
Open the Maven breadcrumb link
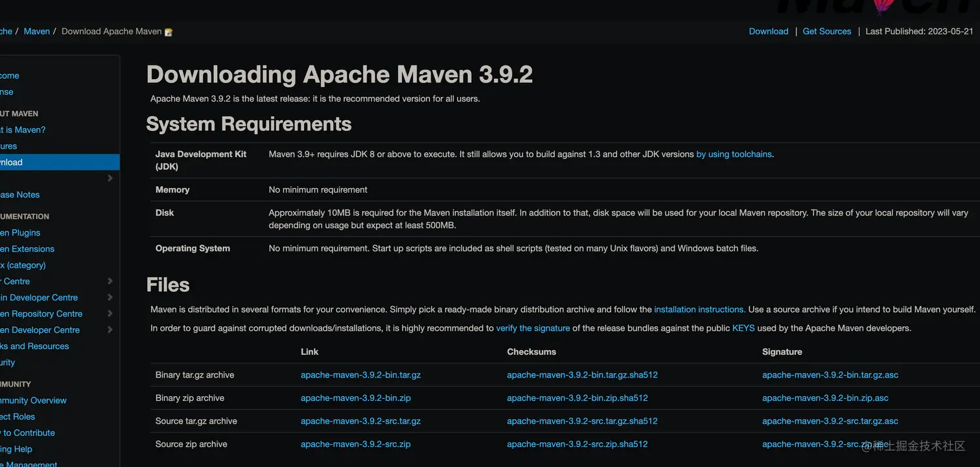37,31
